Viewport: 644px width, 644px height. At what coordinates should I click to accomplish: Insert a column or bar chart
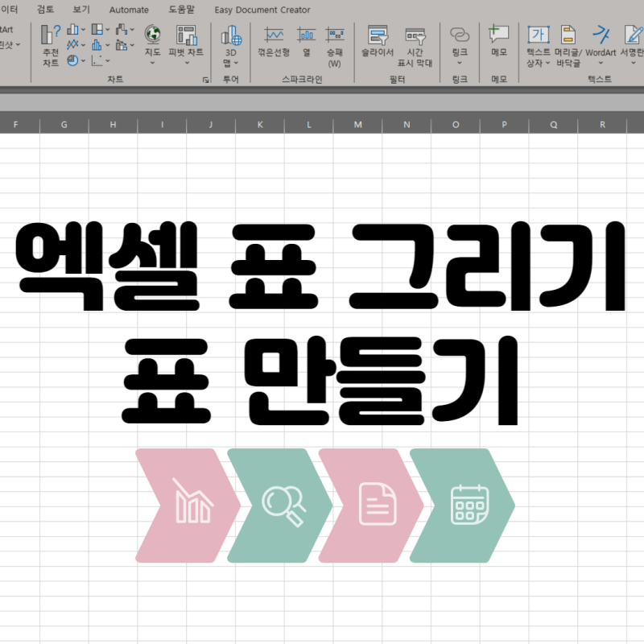(72, 29)
